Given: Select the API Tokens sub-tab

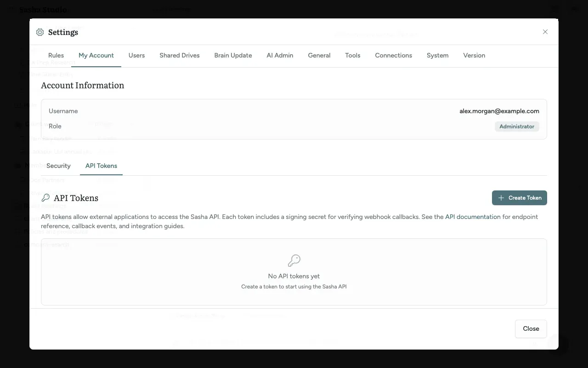Looking at the screenshot, I should tap(101, 166).
